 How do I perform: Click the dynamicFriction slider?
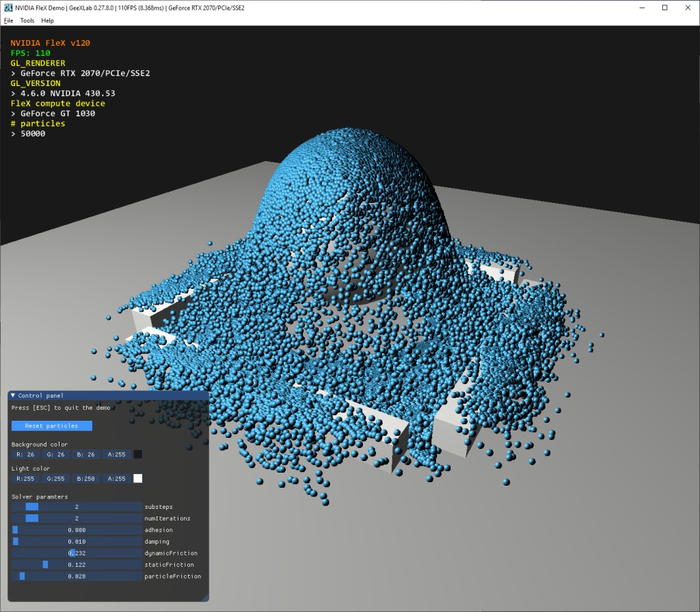pos(77,553)
